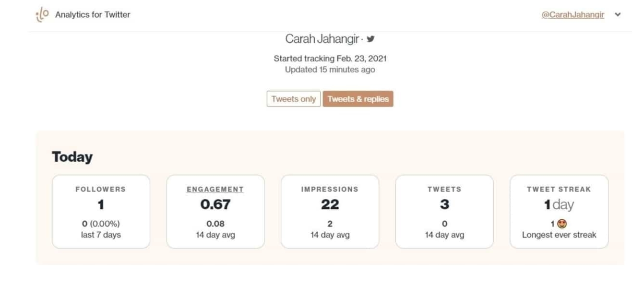Select the Engagement stat card
The width and height of the screenshot is (644, 284).
(x=215, y=212)
